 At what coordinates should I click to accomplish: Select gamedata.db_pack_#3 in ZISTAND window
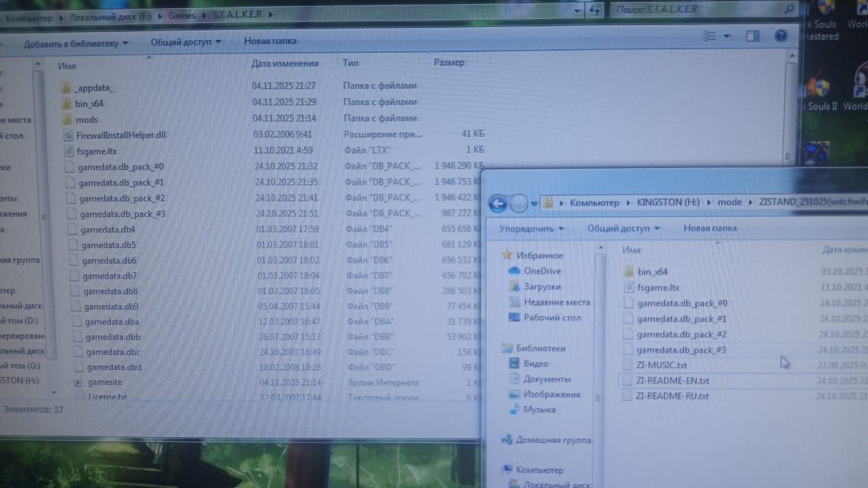pyautogui.click(x=675, y=350)
